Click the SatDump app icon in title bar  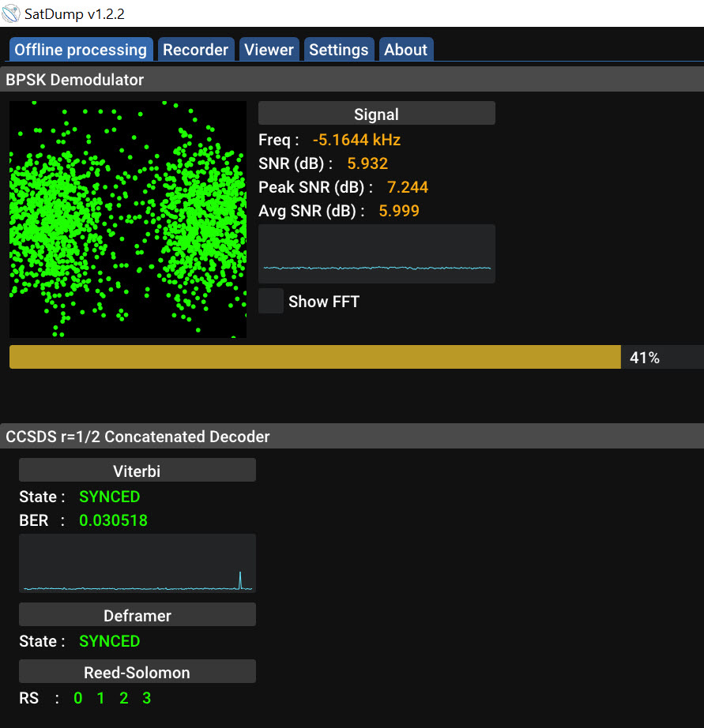(x=11, y=13)
